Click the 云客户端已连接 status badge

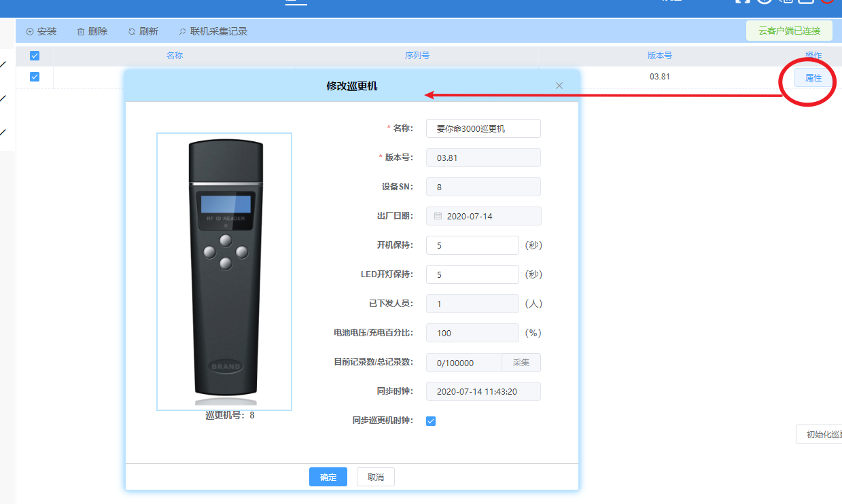(x=789, y=31)
